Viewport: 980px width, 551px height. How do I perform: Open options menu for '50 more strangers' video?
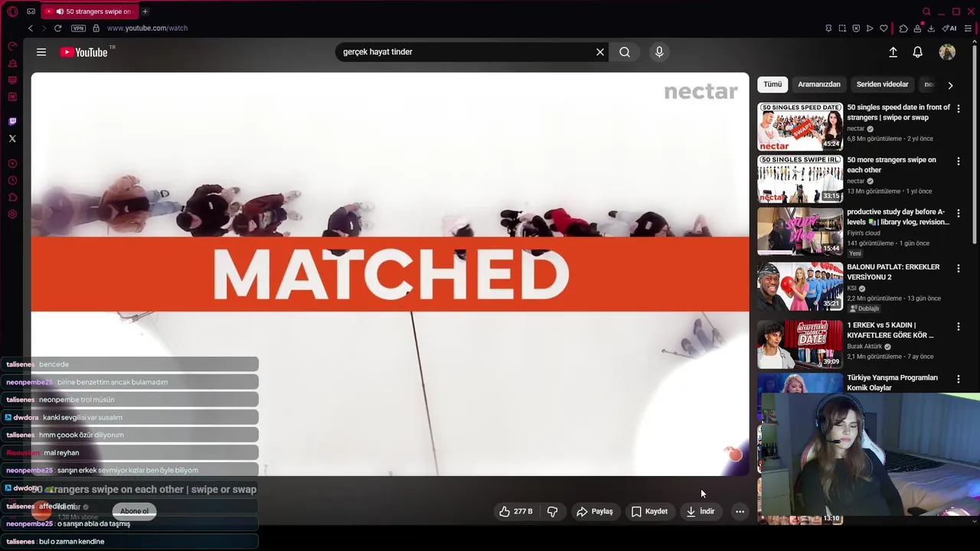pos(958,161)
